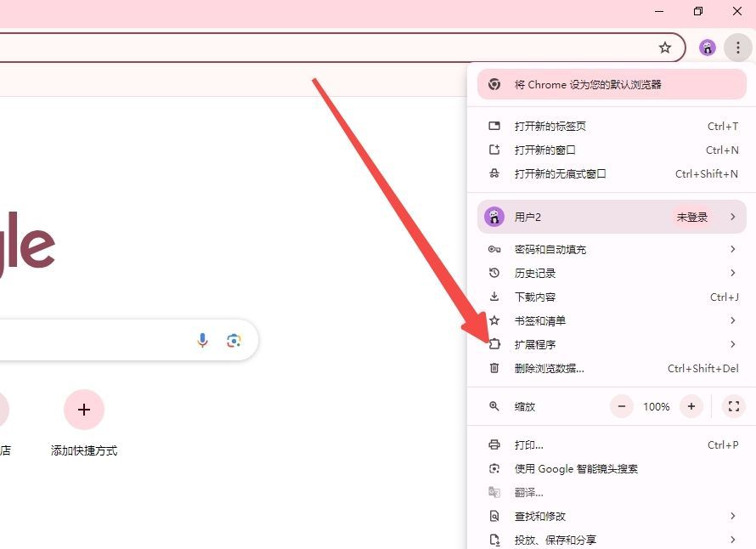Click the lens icon beside 使用 Google 智能镜头搜索
Viewport: 756px width, 549px height.
pos(494,468)
